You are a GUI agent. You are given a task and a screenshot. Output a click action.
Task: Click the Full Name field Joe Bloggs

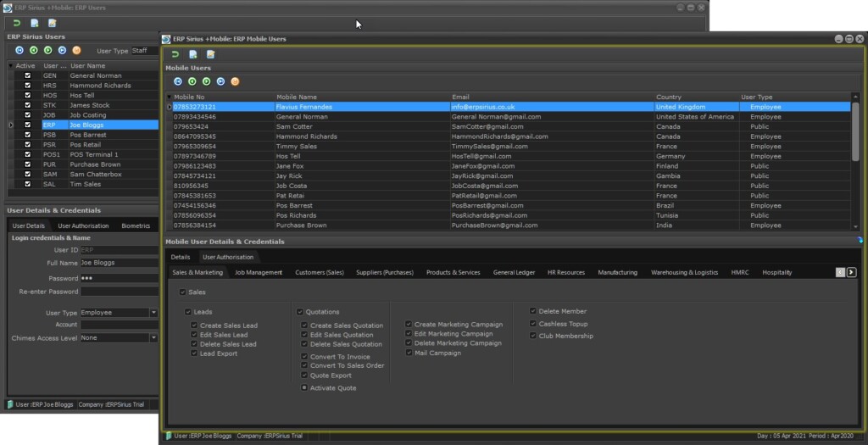(119, 263)
